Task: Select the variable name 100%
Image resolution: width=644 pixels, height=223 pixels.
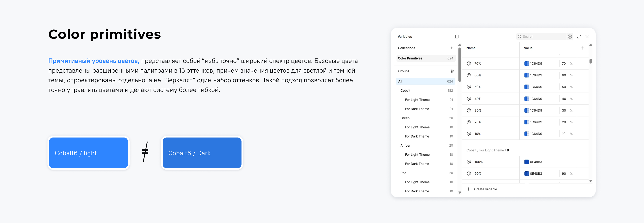Action: coord(479,162)
